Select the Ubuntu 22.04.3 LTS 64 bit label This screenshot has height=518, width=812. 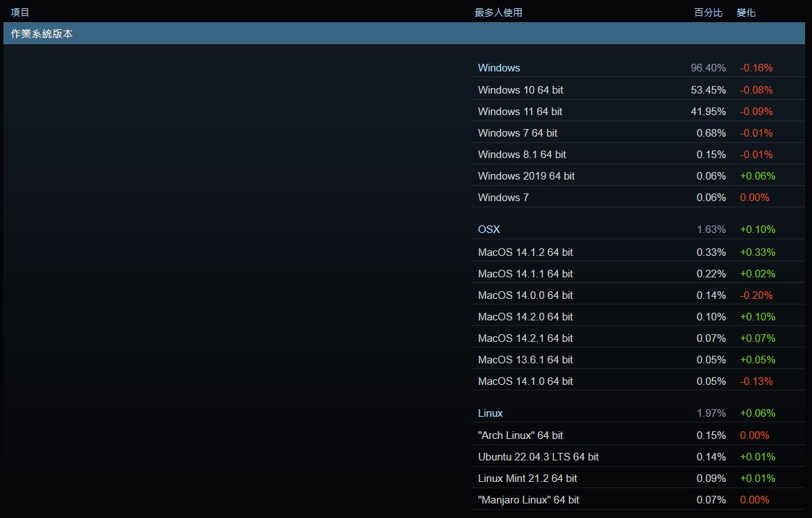click(538, 457)
